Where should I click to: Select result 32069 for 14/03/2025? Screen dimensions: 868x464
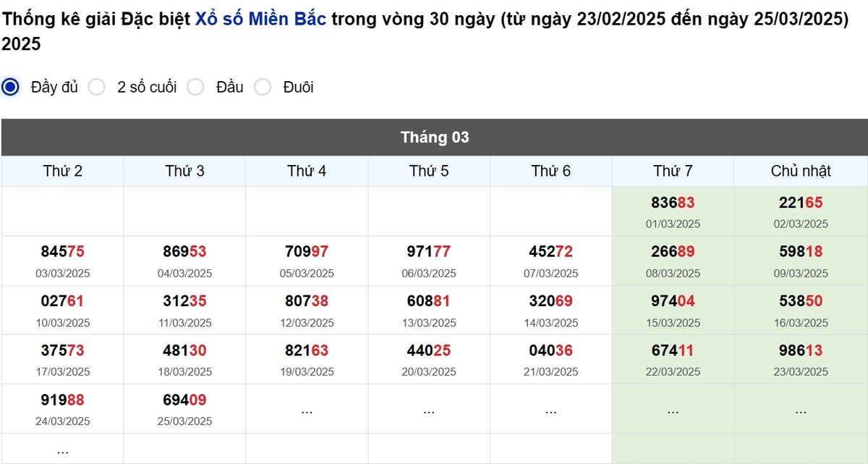551,301
